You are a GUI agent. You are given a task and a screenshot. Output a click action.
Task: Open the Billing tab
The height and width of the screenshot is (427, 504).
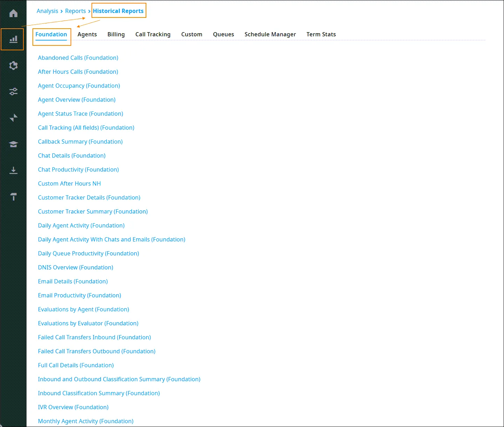click(x=116, y=34)
